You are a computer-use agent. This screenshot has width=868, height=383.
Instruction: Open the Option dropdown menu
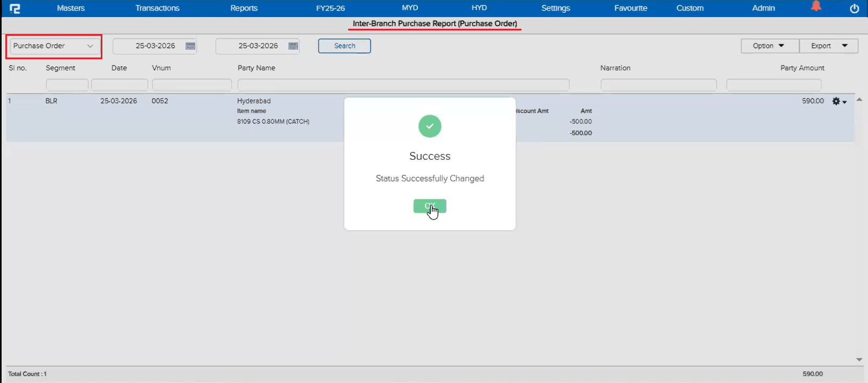(769, 46)
